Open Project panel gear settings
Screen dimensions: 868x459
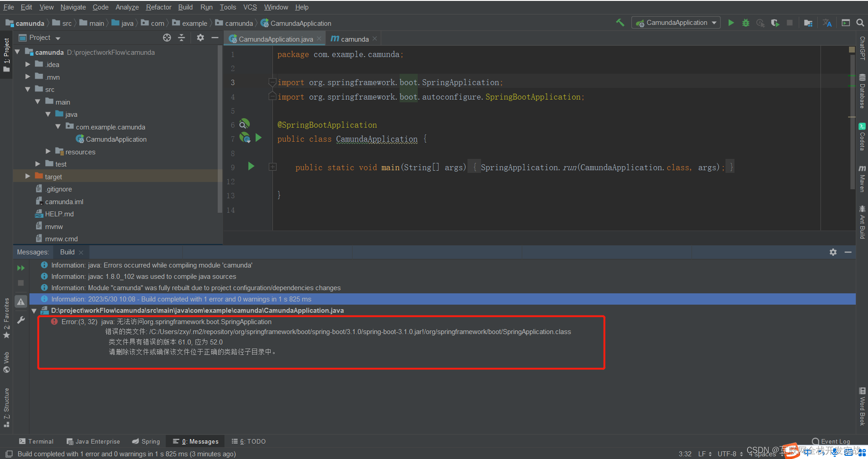[x=200, y=38]
